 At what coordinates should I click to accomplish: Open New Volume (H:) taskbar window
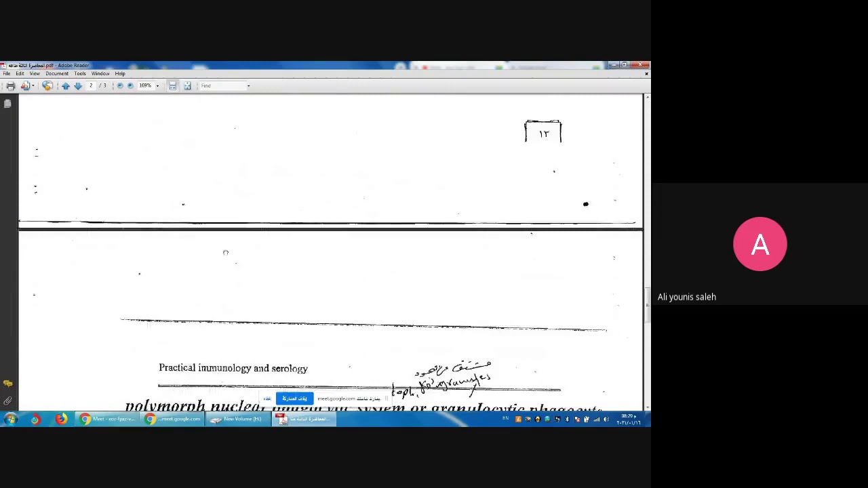coord(237,420)
